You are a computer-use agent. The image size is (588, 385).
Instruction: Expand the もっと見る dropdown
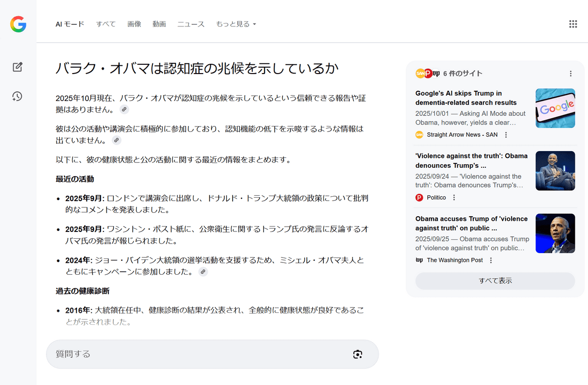point(236,24)
